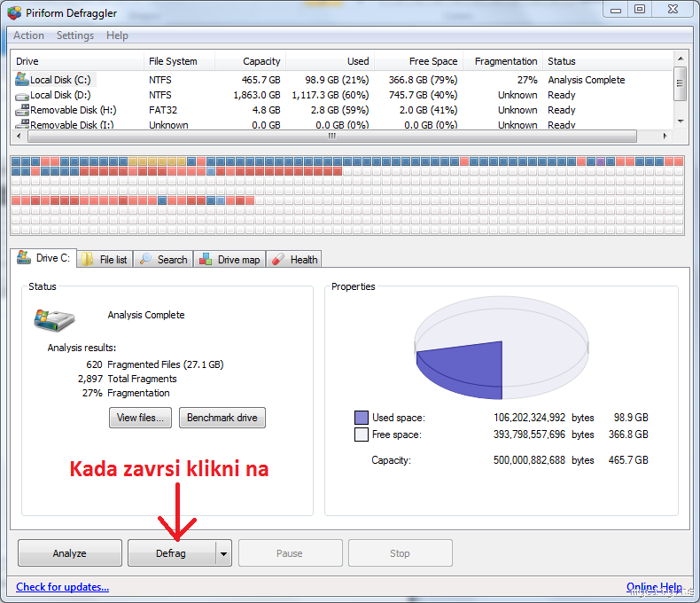This screenshot has height=603, width=700.
Task: Click the Health tab pill icon
Action: click(278, 259)
